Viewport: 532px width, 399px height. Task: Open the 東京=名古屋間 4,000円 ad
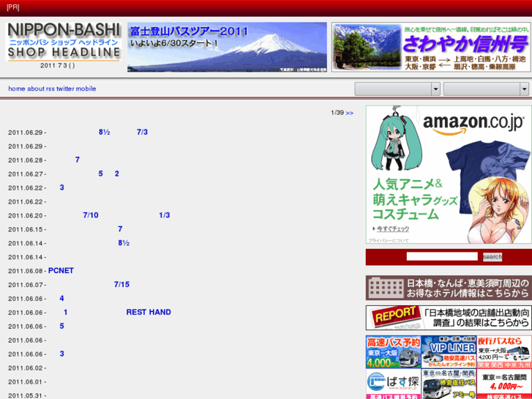pyautogui.click(x=504, y=384)
